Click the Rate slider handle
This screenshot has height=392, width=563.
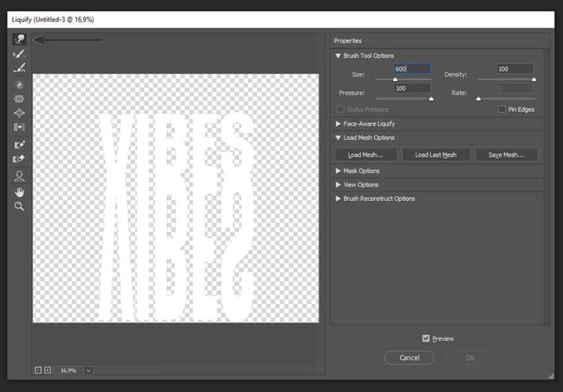tap(478, 98)
